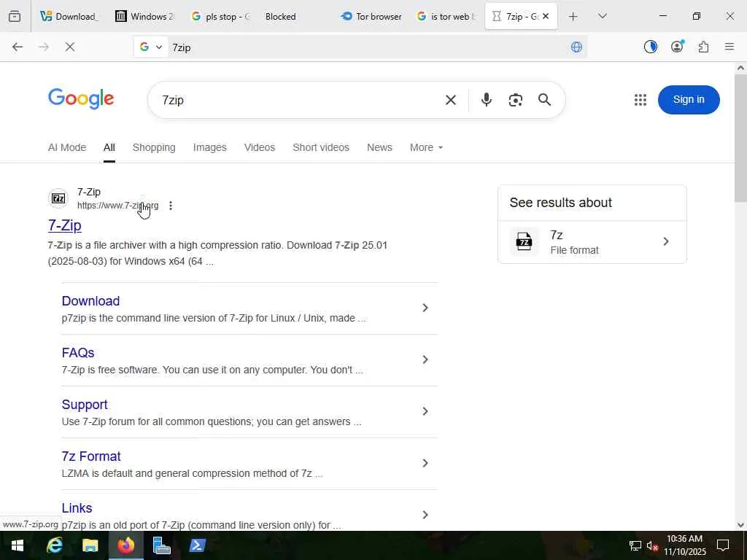
Task: Open the 7z Format sitelink
Action: [91, 456]
